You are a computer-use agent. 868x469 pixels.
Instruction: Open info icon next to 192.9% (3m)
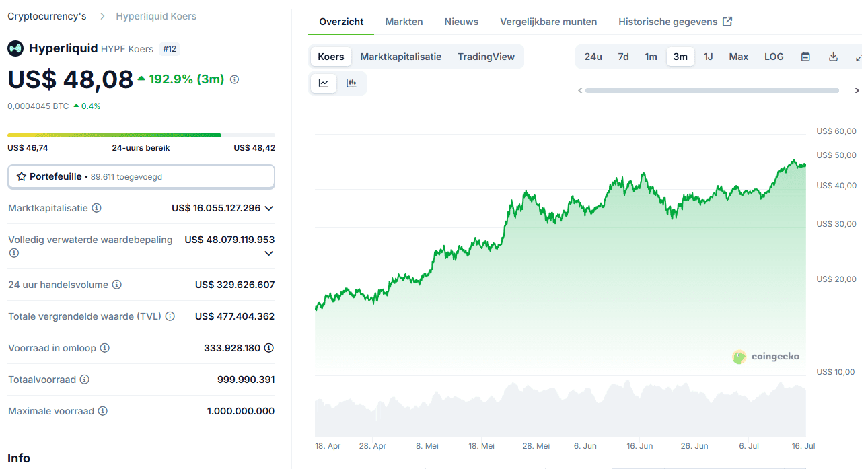pyautogui.click(x=234, y=79)
